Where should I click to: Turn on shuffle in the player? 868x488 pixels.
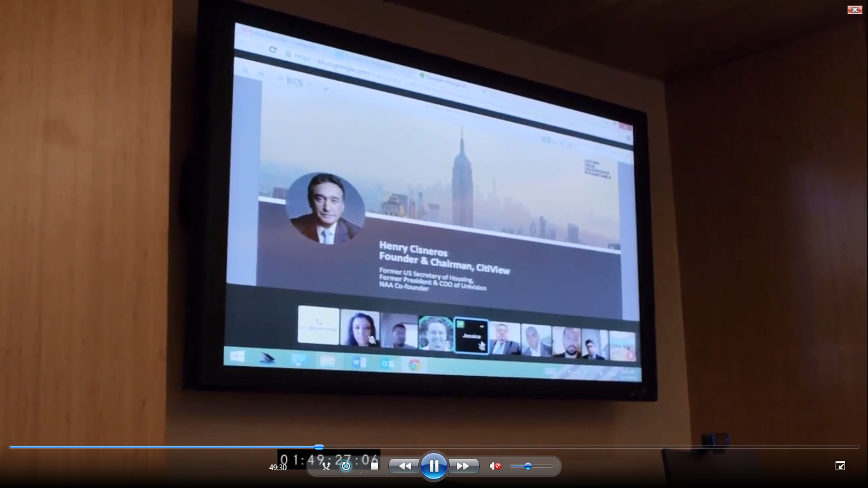coord(326,466)
